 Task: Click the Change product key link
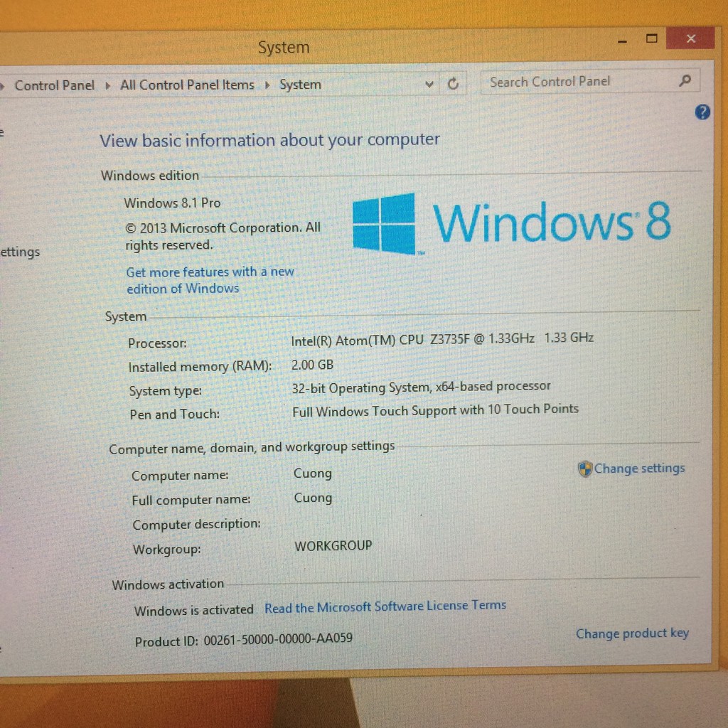tap(632, 633)
